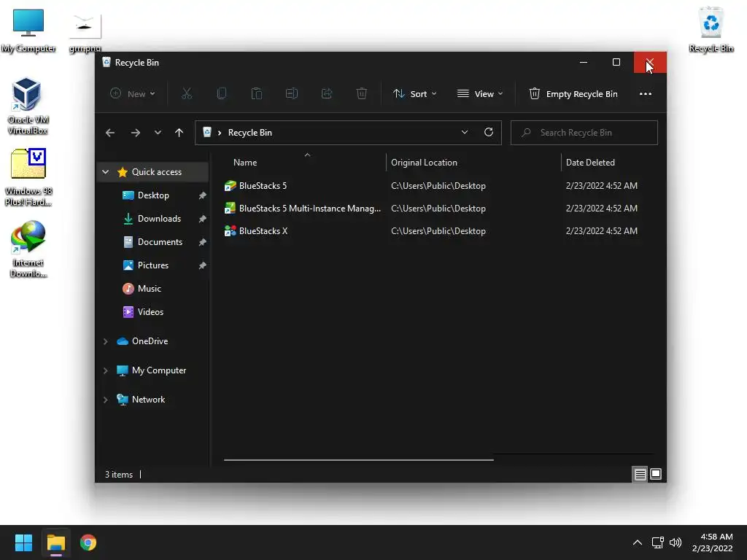Go up one level with up arrow
This screenshot has width=747, height=560.
(179, 133)
